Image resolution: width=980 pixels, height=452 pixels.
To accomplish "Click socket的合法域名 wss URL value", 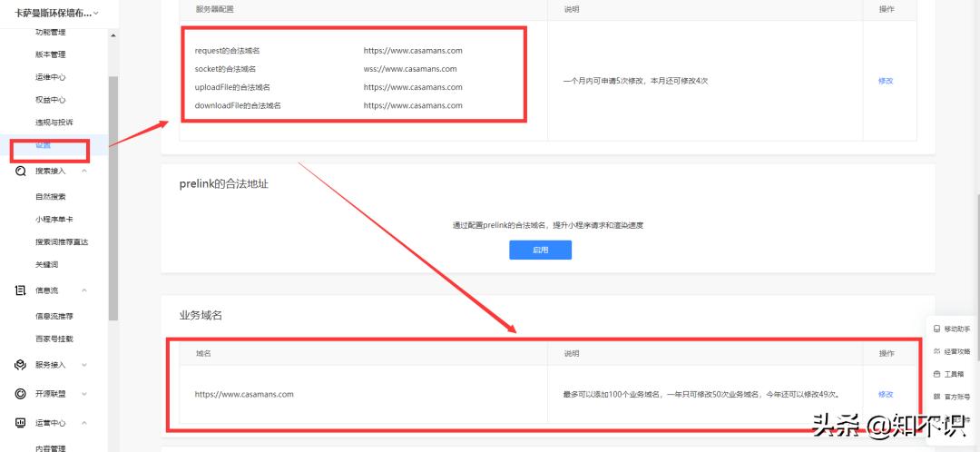I will click(410, 69).
